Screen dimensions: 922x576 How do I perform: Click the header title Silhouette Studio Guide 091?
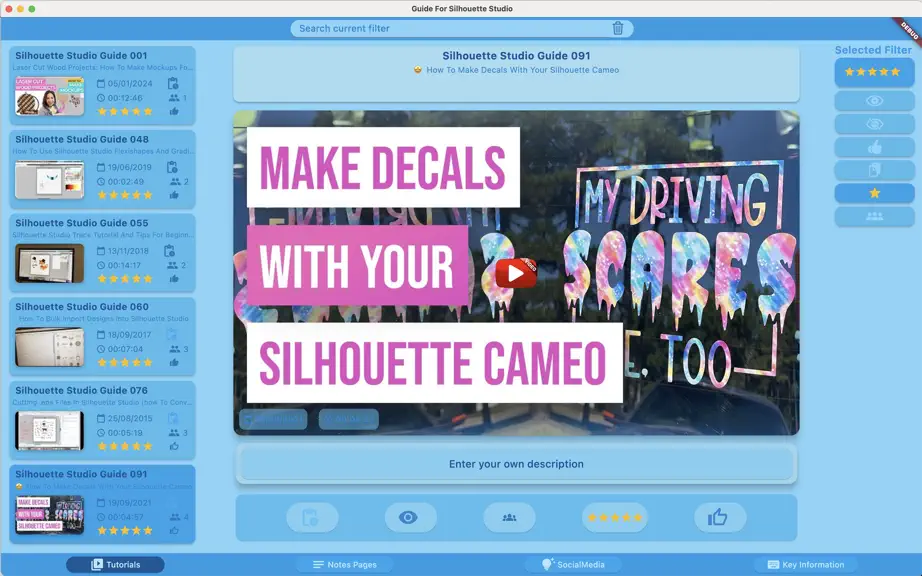point(516,56)
